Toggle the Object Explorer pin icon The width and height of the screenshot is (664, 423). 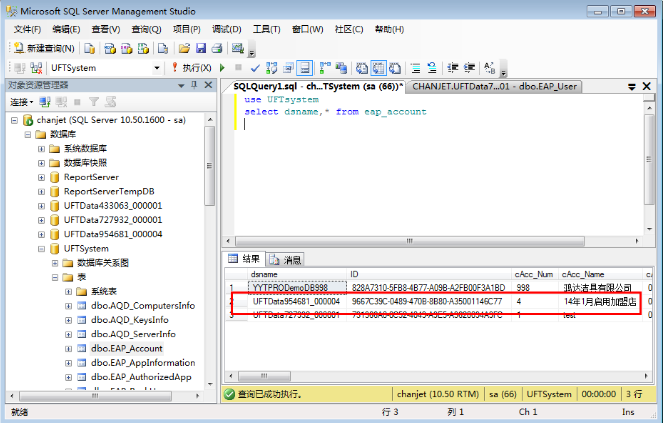[x=194, y=85]
